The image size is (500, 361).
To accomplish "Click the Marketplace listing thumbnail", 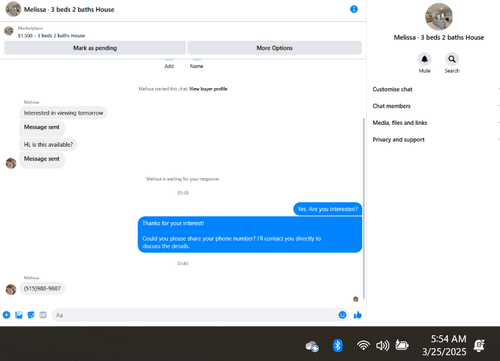I will (9, 31).
